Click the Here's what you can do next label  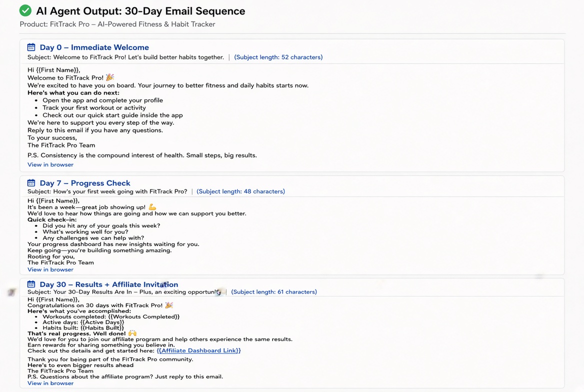click(73, 93)
